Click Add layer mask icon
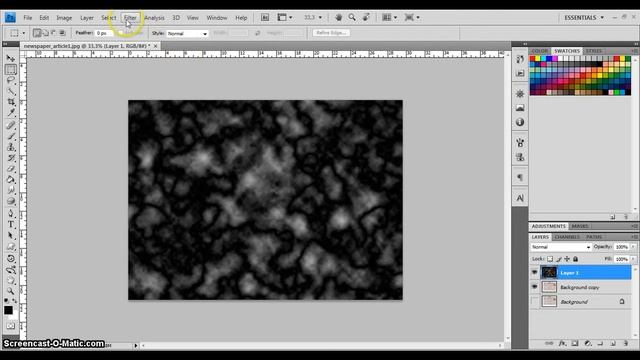Image resolution: width=640 pixels, height=360 pixels. point(575,343)
